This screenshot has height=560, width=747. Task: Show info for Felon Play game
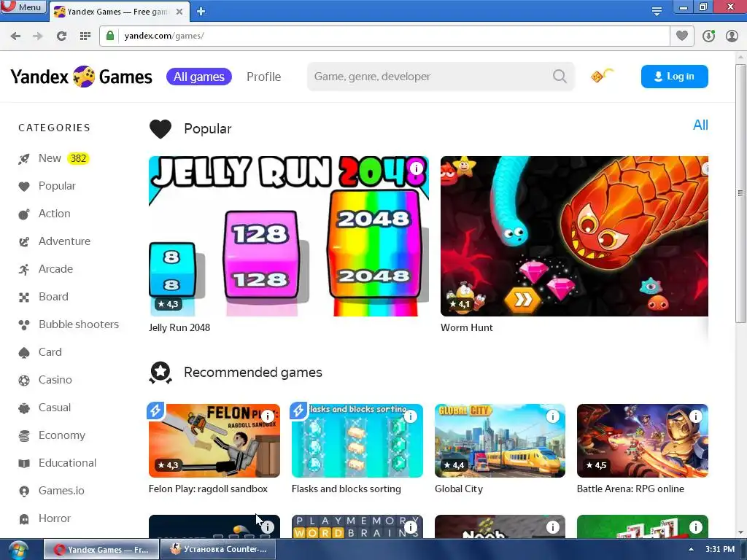[268, 416]
